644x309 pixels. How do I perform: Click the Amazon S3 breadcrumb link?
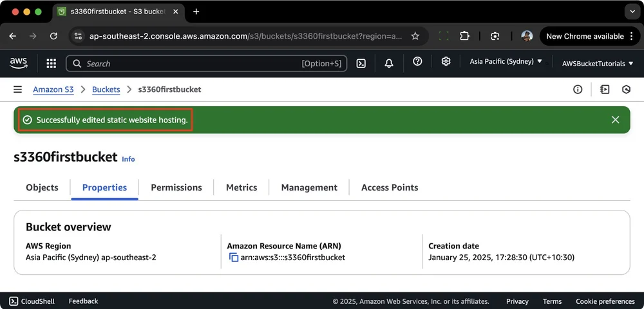53,89
